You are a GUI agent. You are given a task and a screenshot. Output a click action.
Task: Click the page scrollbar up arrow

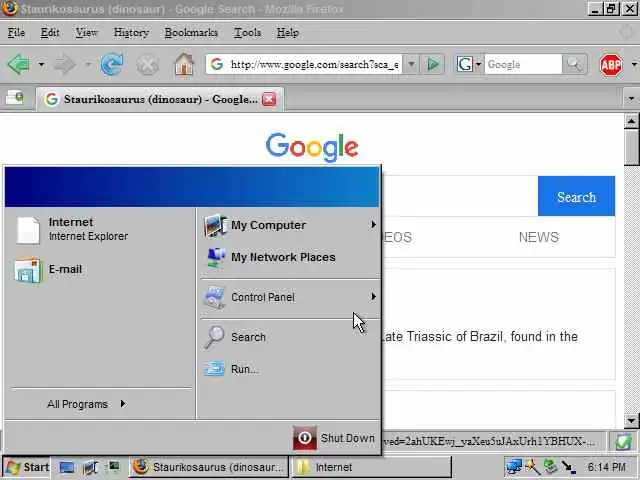click(x=631, y=121)
